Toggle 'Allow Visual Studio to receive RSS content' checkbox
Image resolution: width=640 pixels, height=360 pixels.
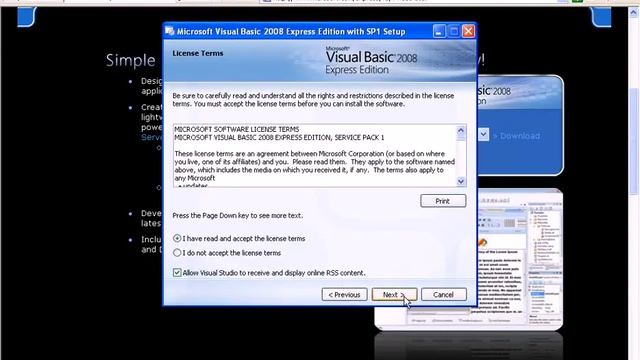pos(177,273)
